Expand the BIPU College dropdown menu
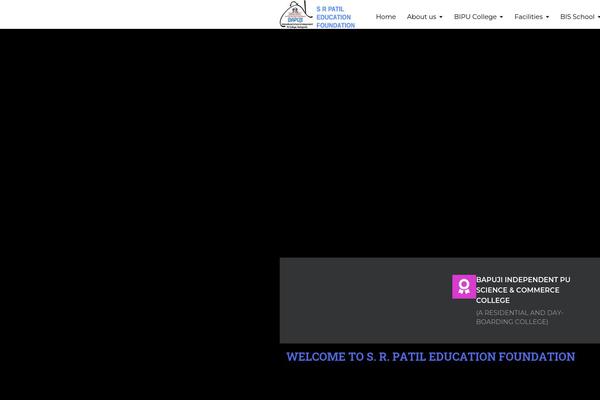Viewport: 600px width, 400px height. 478,17
